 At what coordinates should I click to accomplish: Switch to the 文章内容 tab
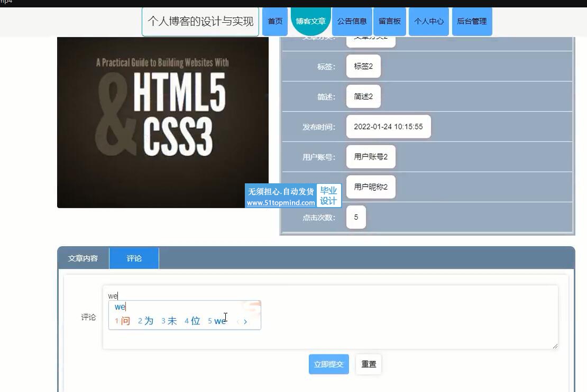click(83, 258)
